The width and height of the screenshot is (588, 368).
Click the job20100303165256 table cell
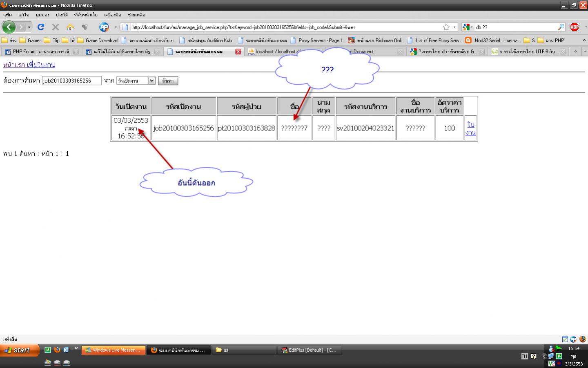point(183,128)
